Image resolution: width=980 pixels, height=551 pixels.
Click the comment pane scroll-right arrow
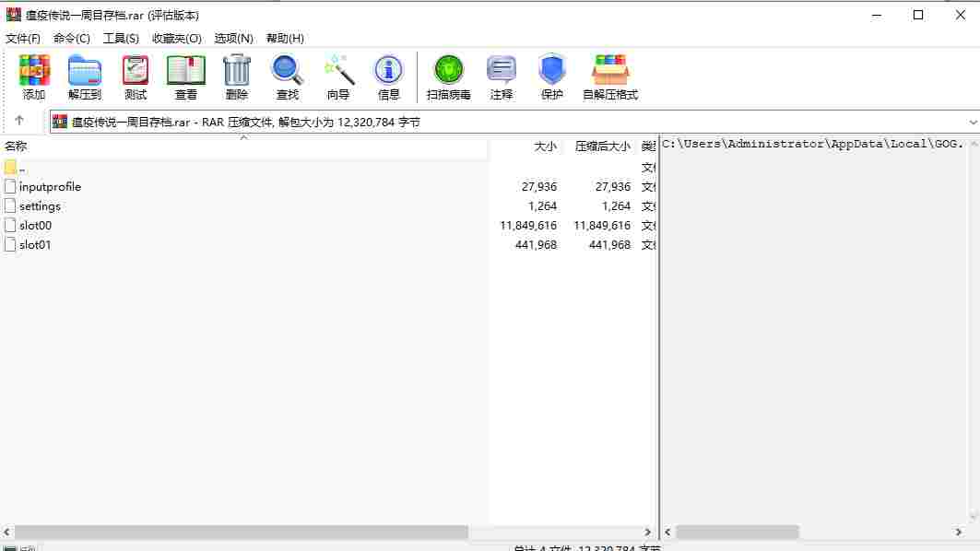tap(959, 532)
